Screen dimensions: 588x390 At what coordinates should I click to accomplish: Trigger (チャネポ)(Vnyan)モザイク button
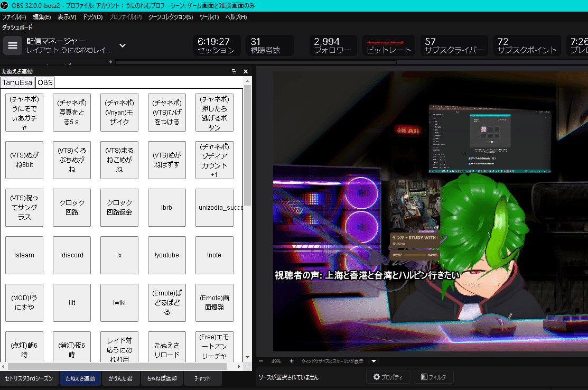[x=119, y=113]
